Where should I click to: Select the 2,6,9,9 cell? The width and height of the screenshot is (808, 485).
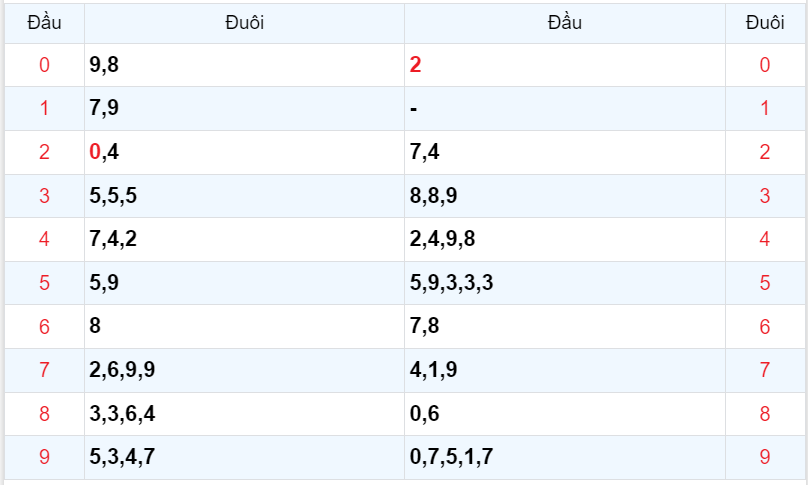click(x=122, y=370)
